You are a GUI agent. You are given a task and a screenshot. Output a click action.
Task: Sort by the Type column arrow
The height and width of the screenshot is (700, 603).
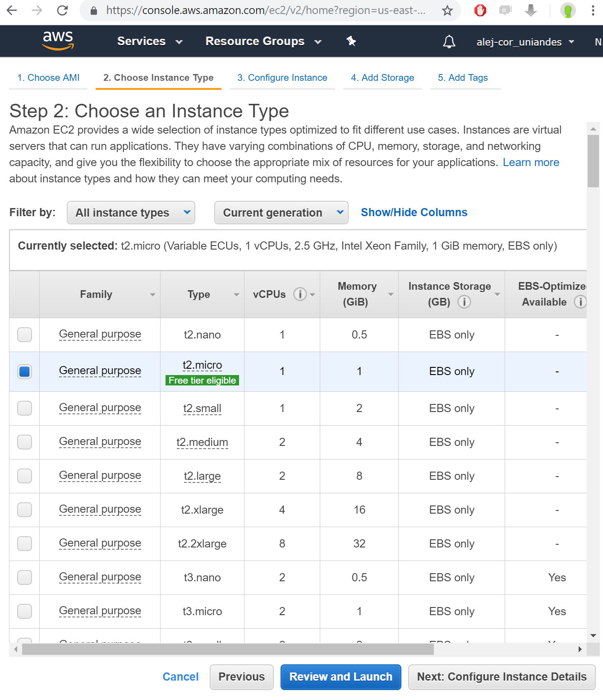(236, 295)
